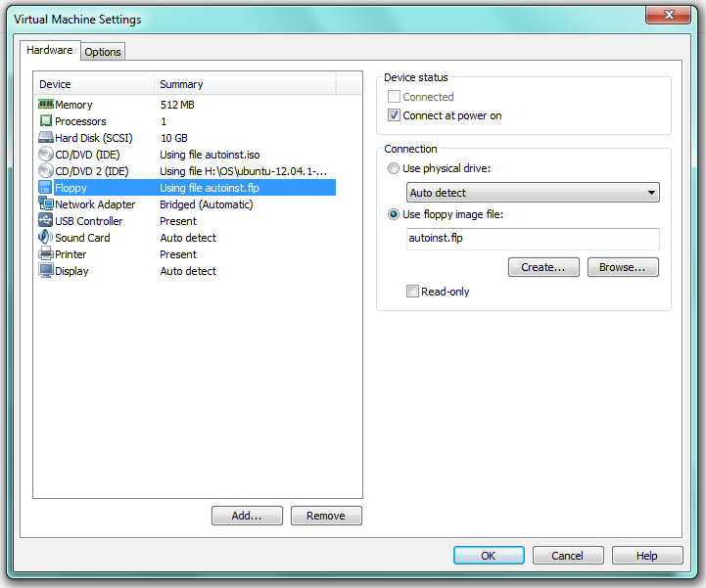Click the USB Controller icon
This screenshot has width=706, height=588.
45,220
